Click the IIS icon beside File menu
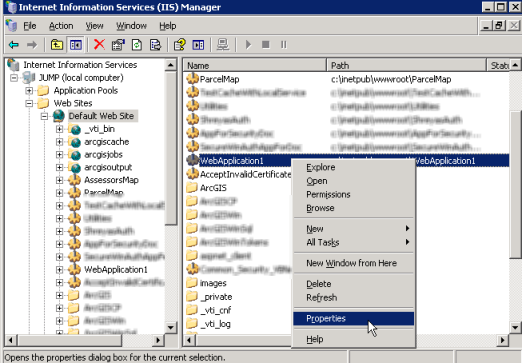The width and height of the screenshot is (522, 363). [x=11, y=26]
